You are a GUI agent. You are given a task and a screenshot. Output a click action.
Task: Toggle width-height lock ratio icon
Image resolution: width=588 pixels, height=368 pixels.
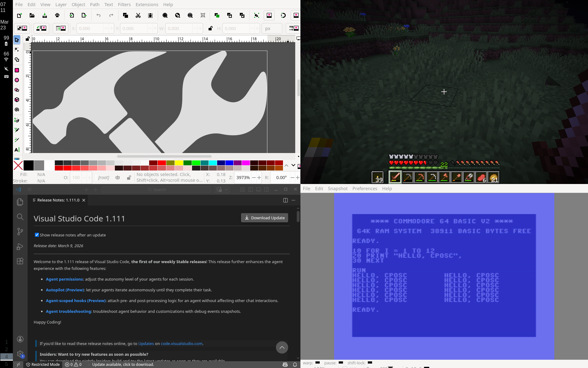click(x=210, y=28)
